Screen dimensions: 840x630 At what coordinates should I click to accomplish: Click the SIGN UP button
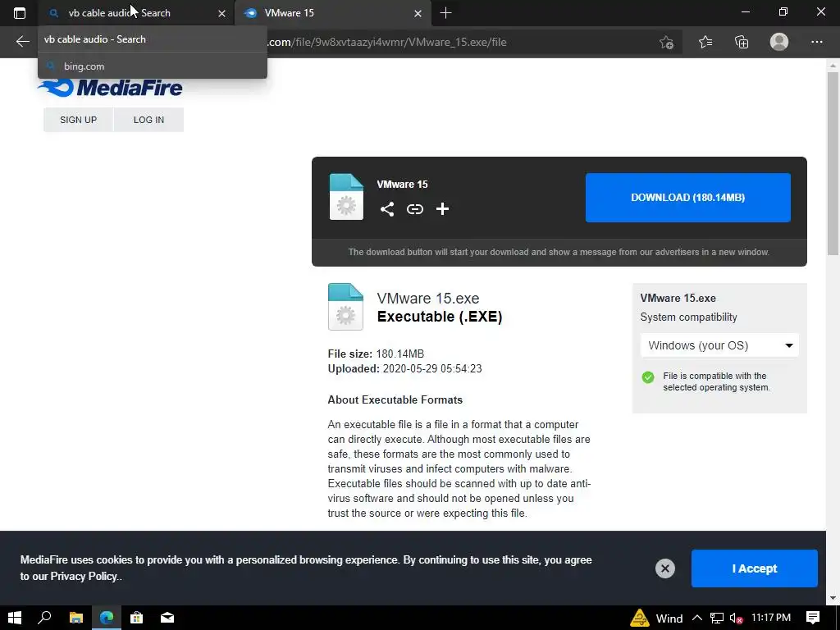78,120
